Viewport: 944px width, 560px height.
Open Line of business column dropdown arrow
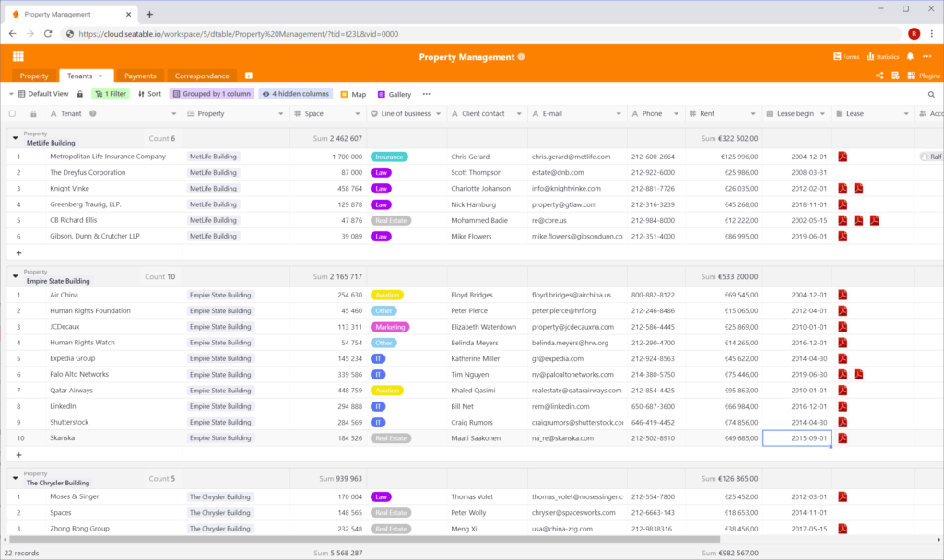pyautogui.click(x=438, y=113)
